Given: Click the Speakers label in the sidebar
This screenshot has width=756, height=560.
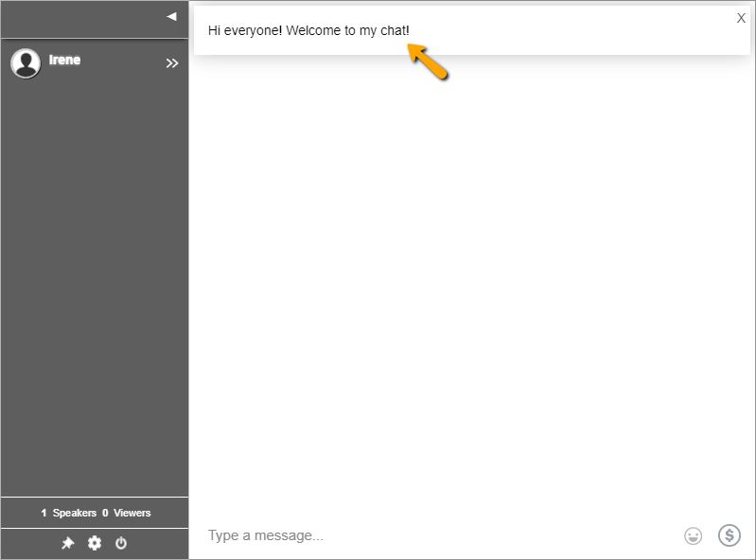Looking at the screenshot, I should [x=74, y=513].
